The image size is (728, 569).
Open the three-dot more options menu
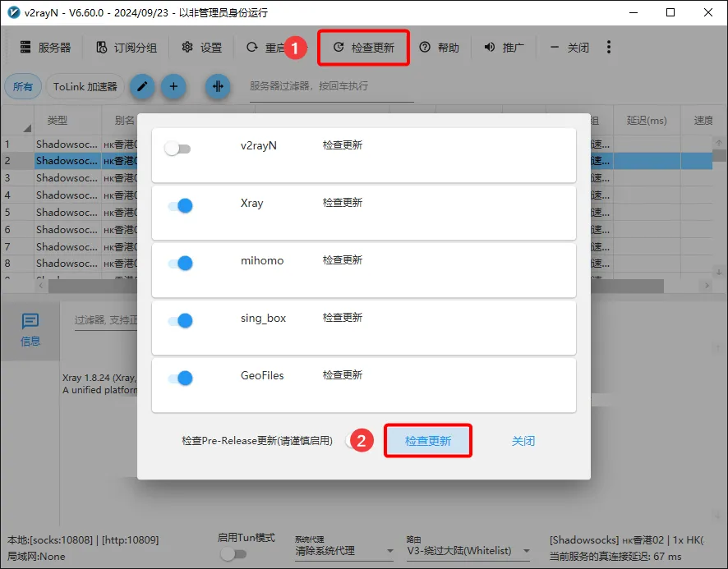[609, 48]
